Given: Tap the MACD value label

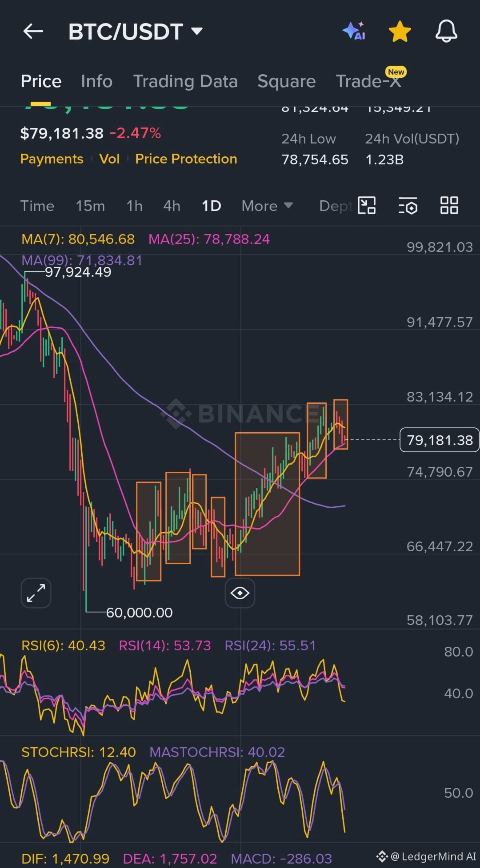Looking at the screenshot, I should pos(281,859).
